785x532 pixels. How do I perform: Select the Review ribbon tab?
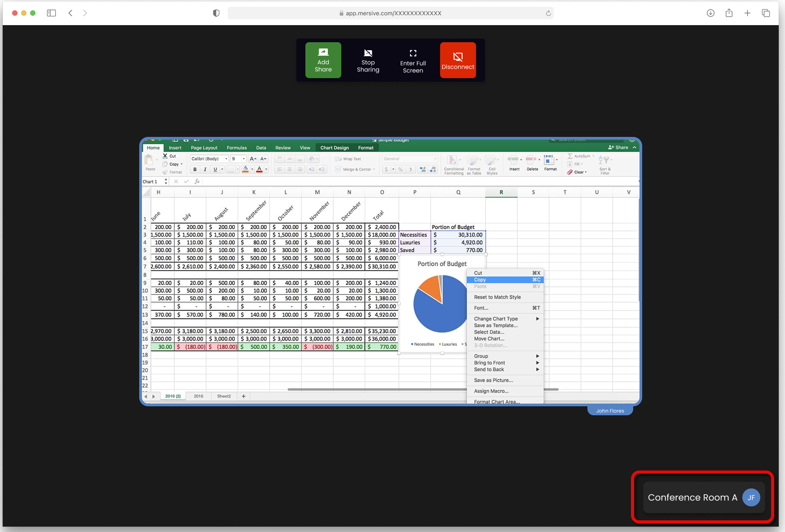283,148
